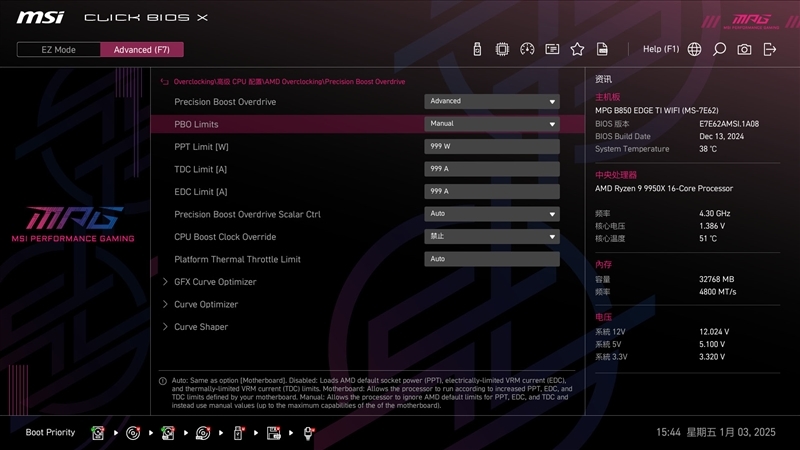The image size is (800, 450).
Task: Click the 38 °C system temperature value
Action: 708,149
